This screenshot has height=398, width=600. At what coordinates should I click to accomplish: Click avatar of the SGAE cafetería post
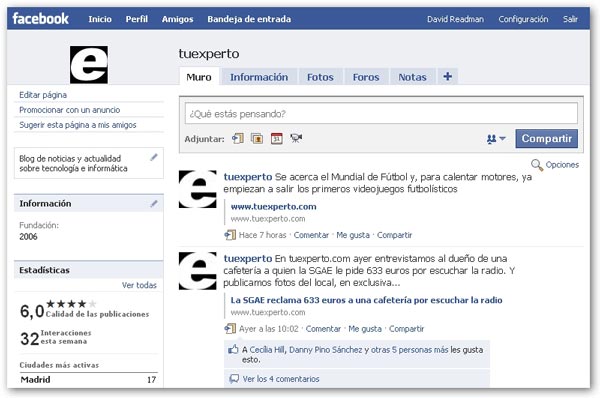[x=197, y=271]
